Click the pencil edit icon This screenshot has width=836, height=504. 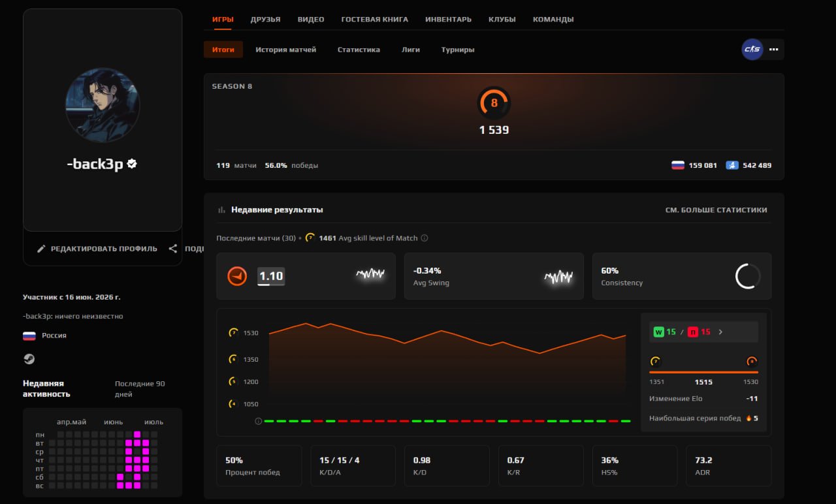(41, 249)
